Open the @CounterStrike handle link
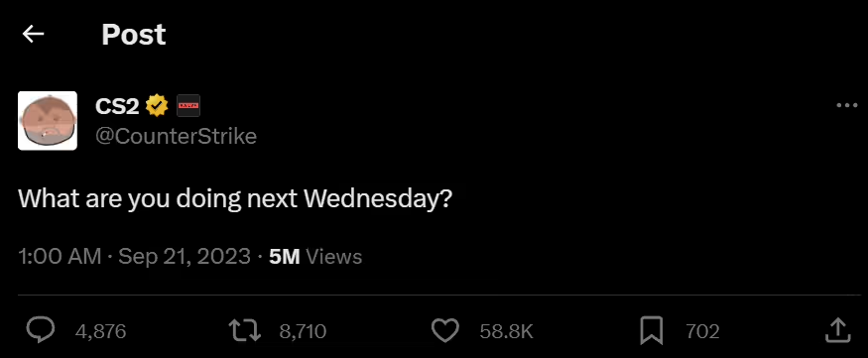The width and height of the screenshot is (868, 358). tap(176, 136)
